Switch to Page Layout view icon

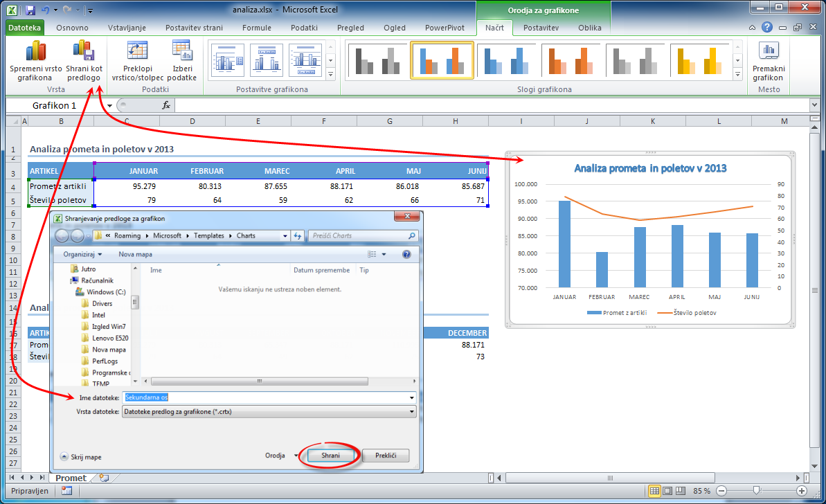[x=667, y=491]
